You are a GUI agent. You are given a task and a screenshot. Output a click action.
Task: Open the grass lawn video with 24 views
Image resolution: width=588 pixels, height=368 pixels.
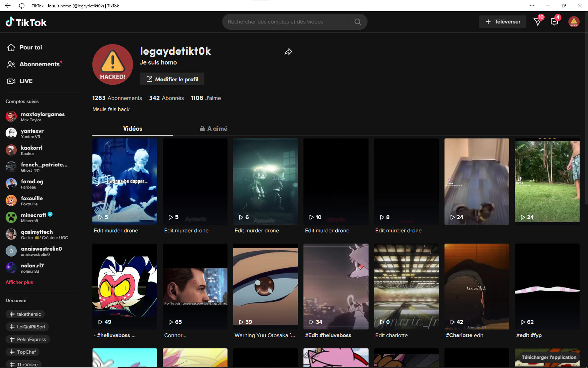pyautogui.click(x=547, y=182)
